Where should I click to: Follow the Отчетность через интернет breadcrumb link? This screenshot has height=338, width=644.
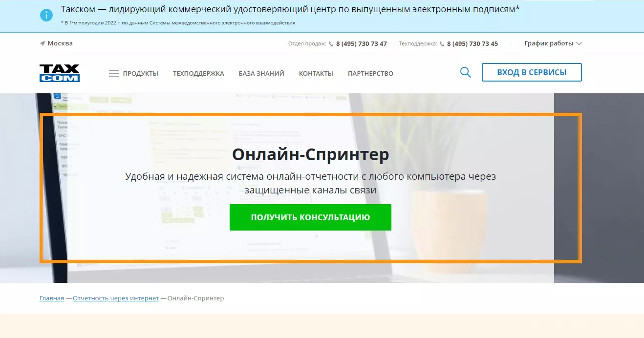[x=116, y=298]
